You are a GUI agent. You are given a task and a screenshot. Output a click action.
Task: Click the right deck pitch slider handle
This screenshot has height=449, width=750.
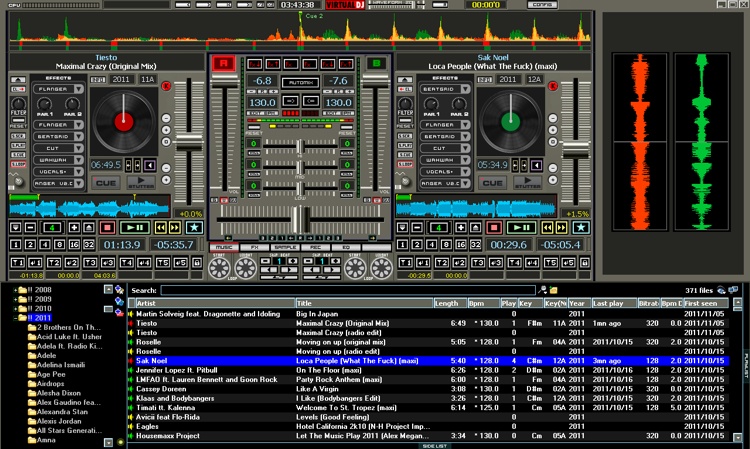[x=575, y=150]
